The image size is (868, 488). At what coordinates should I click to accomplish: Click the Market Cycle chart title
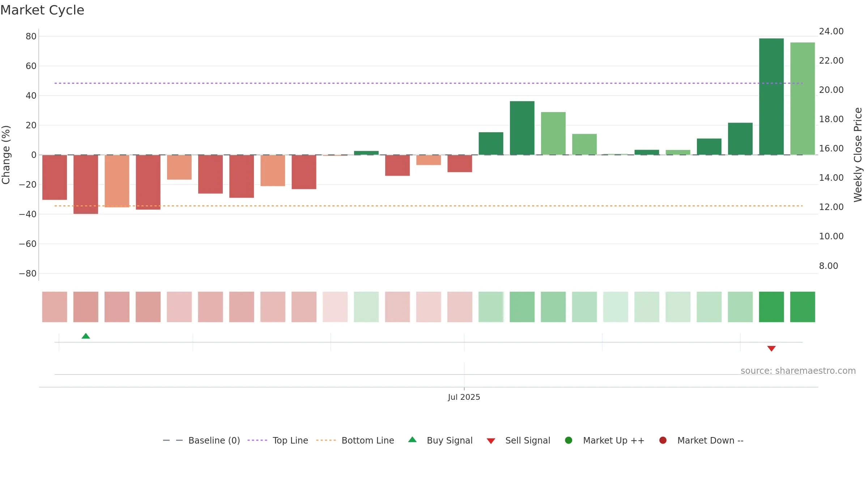coord(42,10)
